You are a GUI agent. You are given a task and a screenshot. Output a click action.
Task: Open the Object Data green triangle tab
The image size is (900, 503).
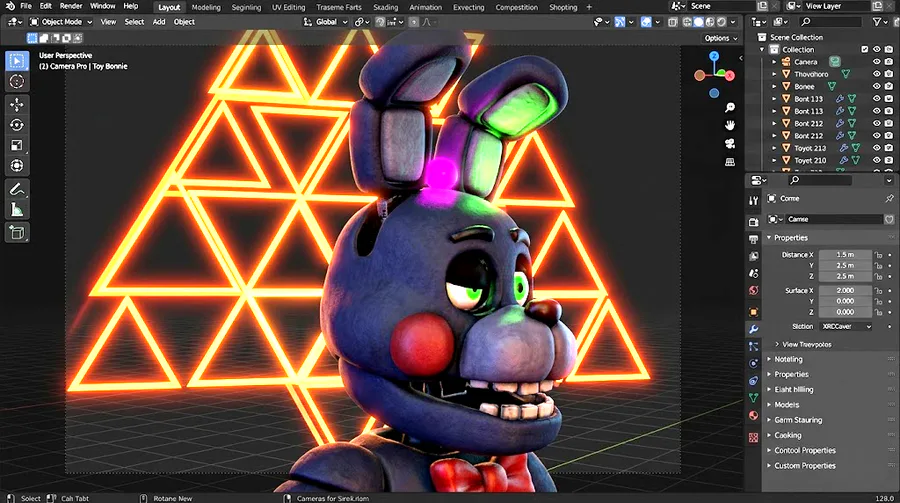[x=754, y=398]
